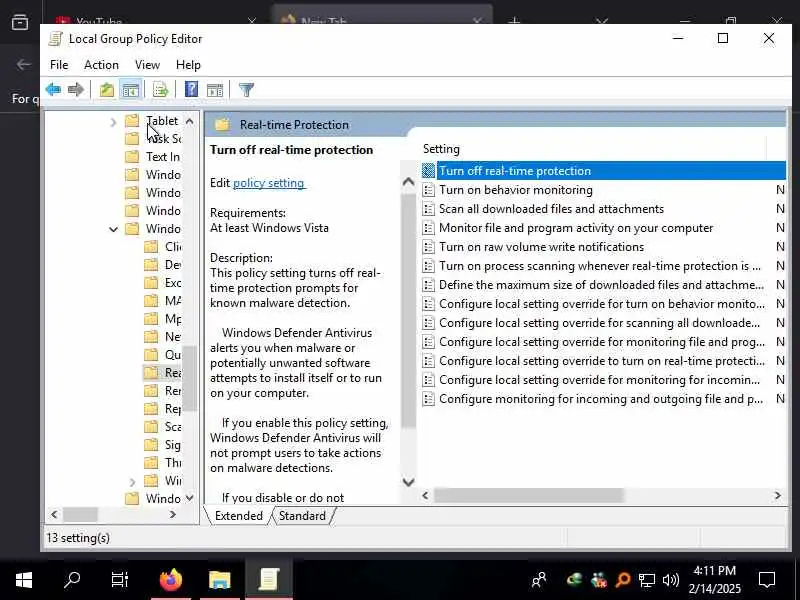Open Task View from the taskbar
This screenshot has height=600, width=800.
120,580
